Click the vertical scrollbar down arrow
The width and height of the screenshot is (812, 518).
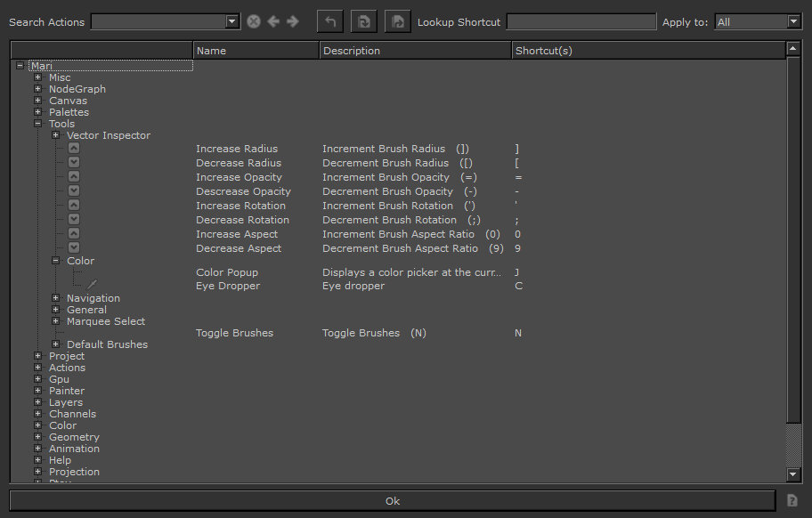[x=793, y=474]
